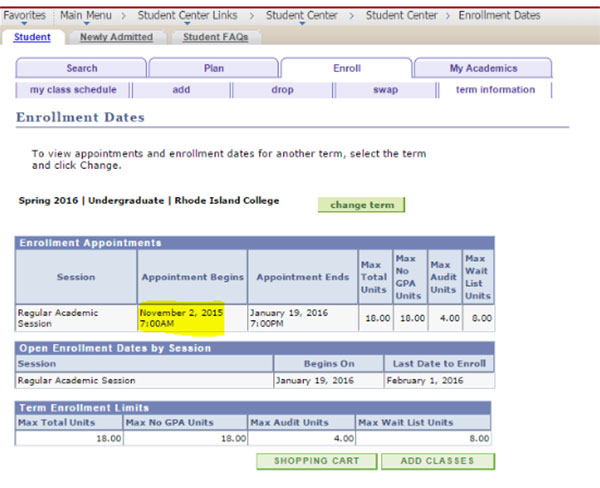This screenshot has height=488, width=600.
Task: Switch to My Academics tab
Action: click(x=483, y=68)
